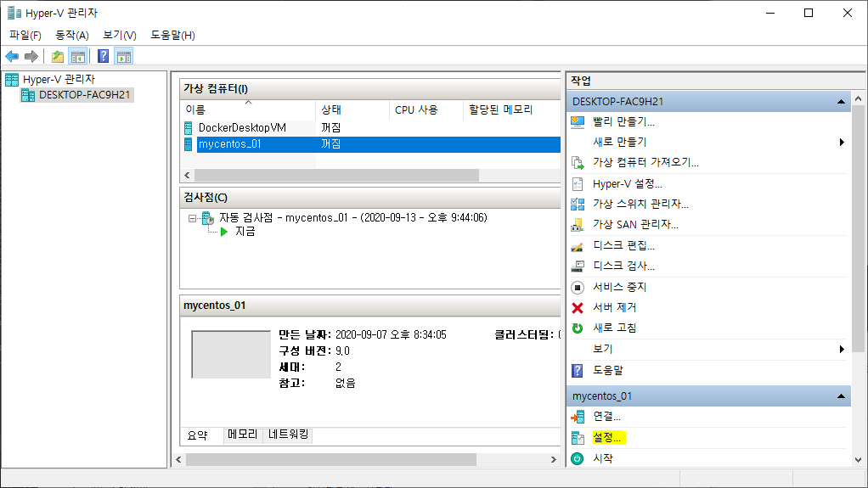Collapse the mycentos_01 actions section
Viewport: 868px width, 488px height.
point(841,396)
